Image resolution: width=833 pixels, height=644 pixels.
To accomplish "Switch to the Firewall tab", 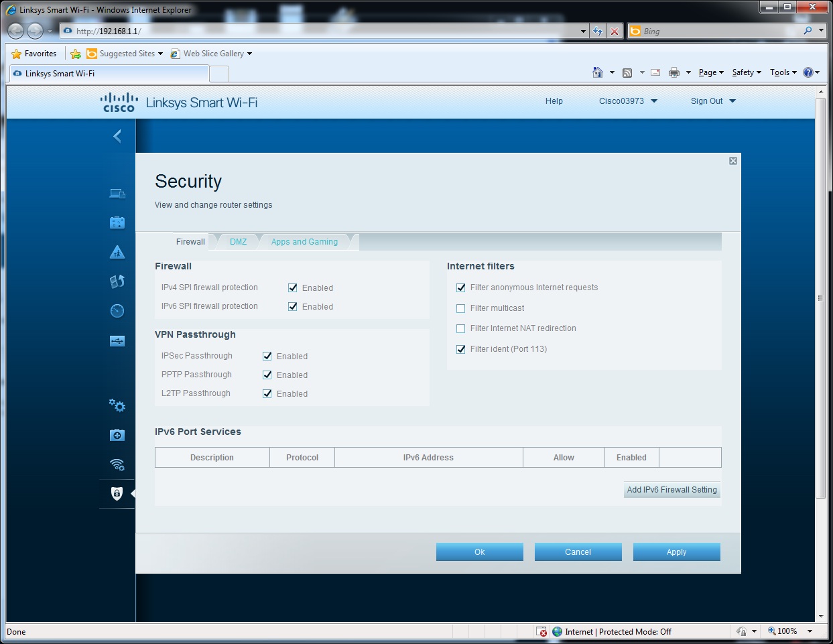I will [190, 242].
